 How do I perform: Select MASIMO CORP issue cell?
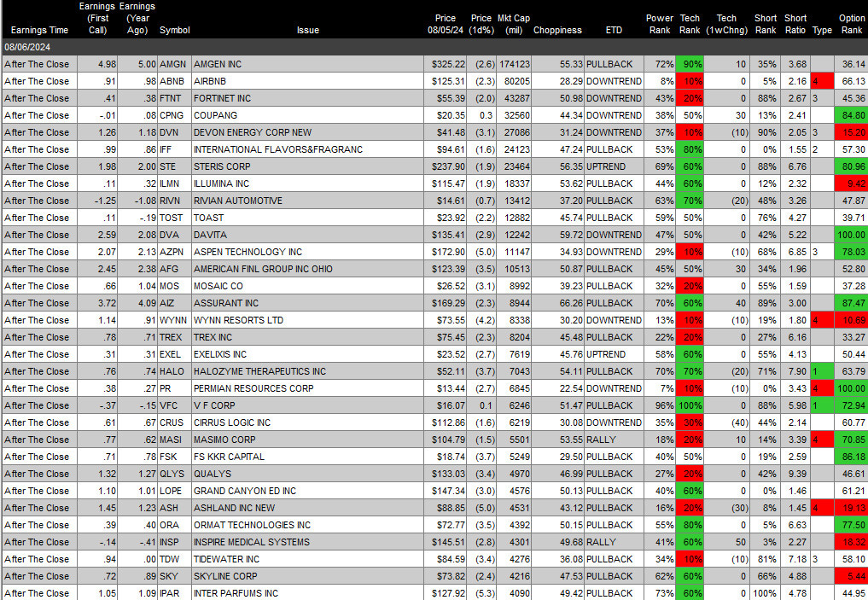click(x=307, y=440)
